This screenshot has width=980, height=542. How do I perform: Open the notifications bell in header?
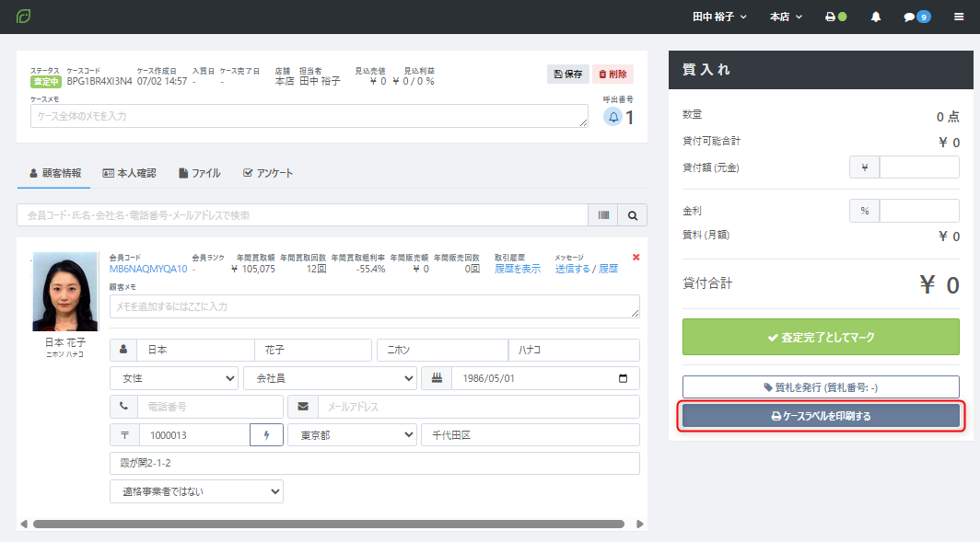click(x=876, y=17)
